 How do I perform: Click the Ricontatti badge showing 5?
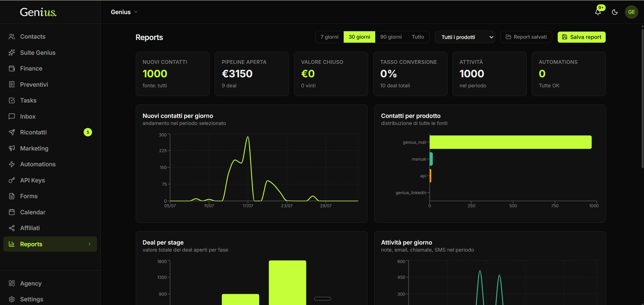tap(88, 132)
